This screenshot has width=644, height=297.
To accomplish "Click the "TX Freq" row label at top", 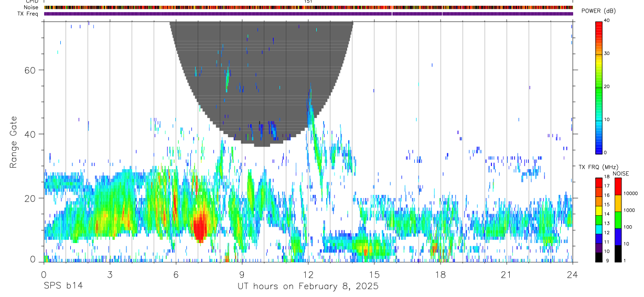I will pyautogui.click(x=28, y=14).
